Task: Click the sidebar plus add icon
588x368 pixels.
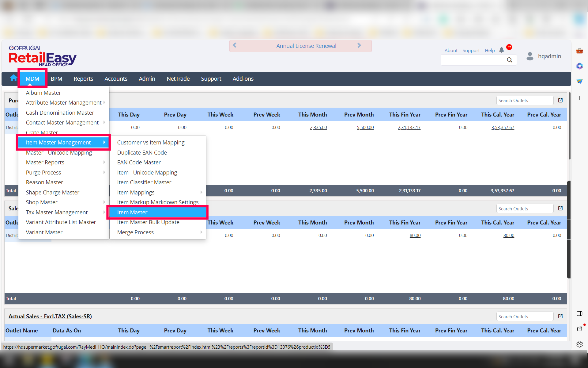Action: tap(579, 98)
